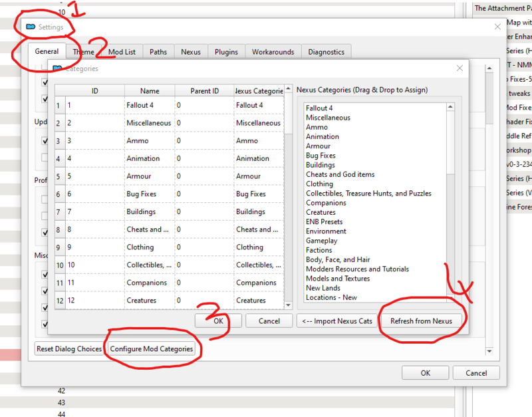Click Cancel in the Categories dialog

(269, 321)
